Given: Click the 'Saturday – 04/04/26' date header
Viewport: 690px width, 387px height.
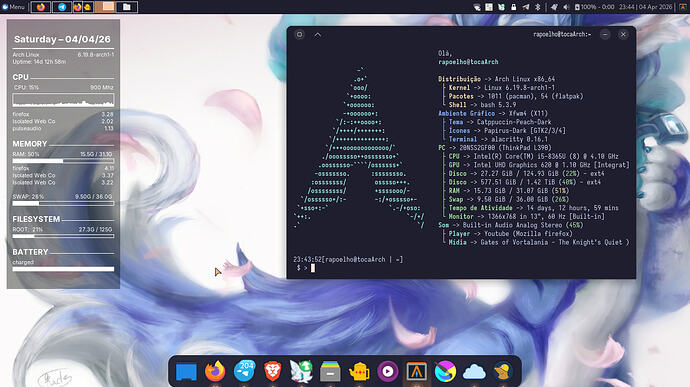Looking at the screenshot, I should 62,39.
